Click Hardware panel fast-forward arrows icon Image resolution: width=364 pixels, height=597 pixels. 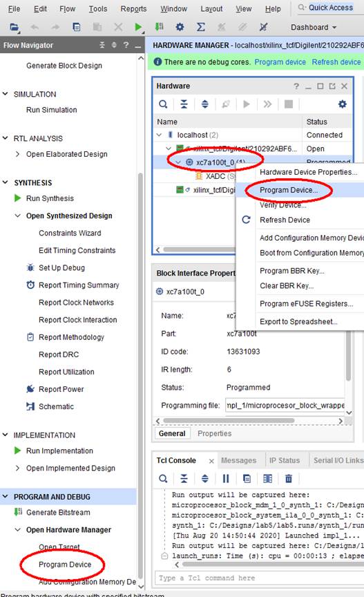(268, 104)
